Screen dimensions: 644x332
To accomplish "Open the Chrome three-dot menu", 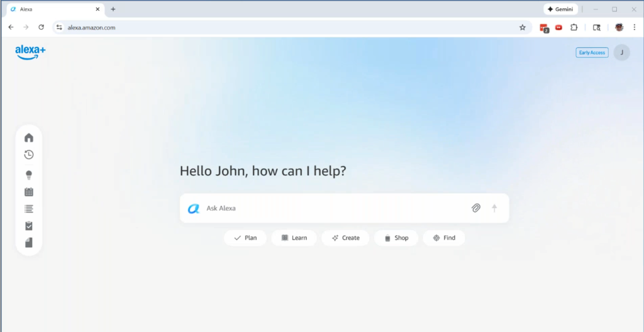I will tap(634, 27).
